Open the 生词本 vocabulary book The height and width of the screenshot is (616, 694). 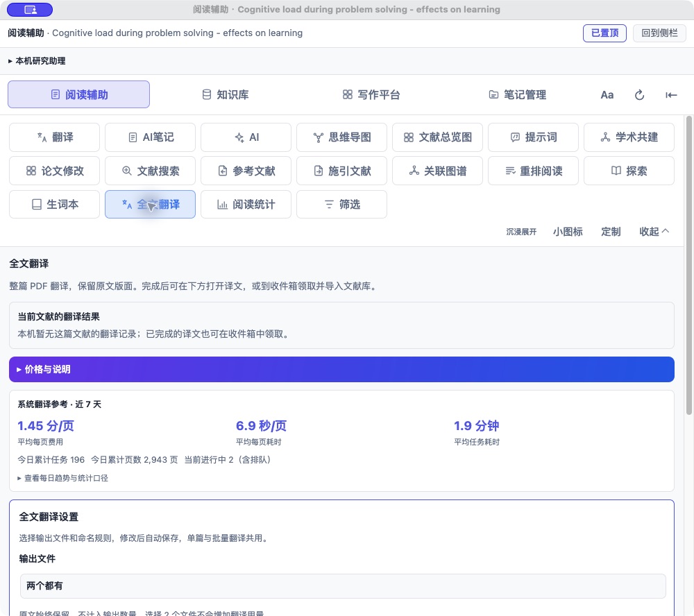54,205
